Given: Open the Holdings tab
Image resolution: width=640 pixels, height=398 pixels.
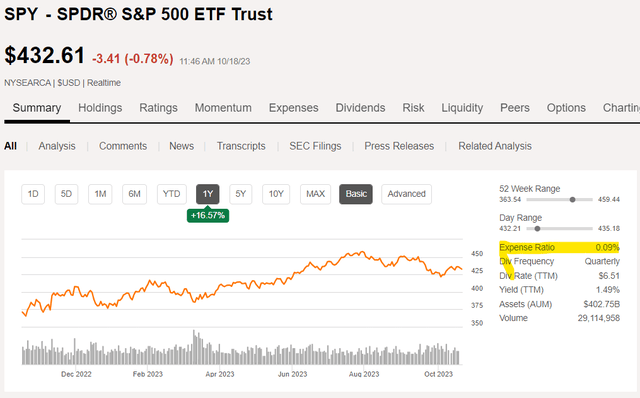Looking at the screenshot, I should point(100,108).
